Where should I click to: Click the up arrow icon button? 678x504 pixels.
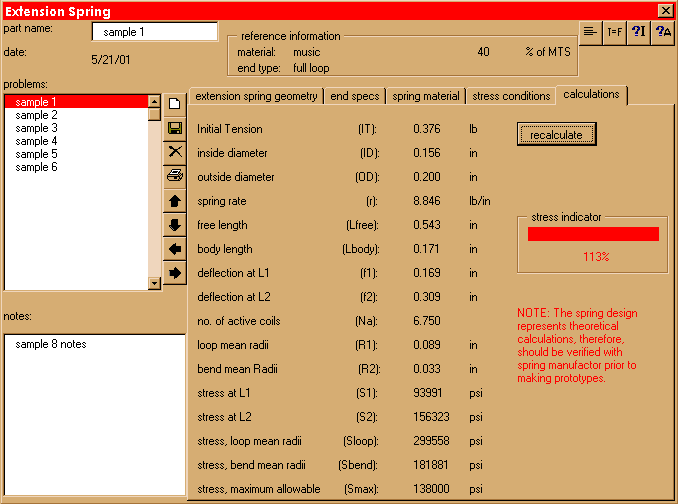pyautogui.click(x=175, y=201)
